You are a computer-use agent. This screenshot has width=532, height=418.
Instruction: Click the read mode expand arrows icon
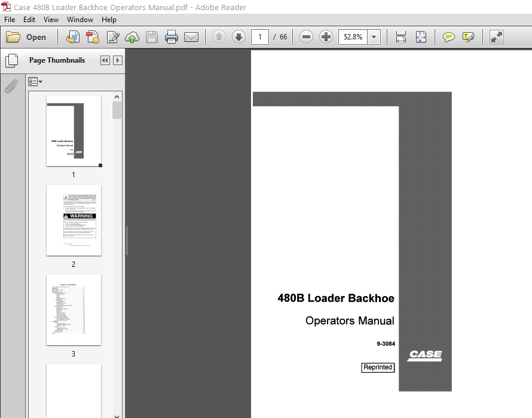tap(496, 37)
